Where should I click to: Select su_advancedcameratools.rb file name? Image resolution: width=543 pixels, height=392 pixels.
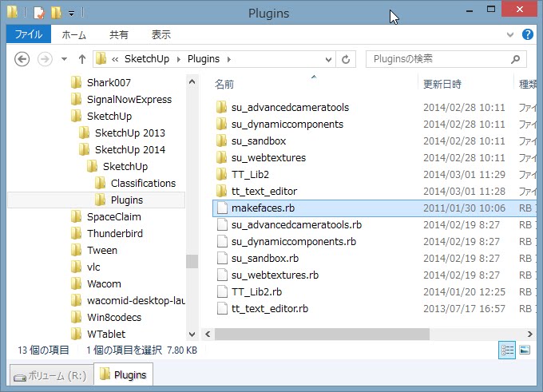[296, 225]
